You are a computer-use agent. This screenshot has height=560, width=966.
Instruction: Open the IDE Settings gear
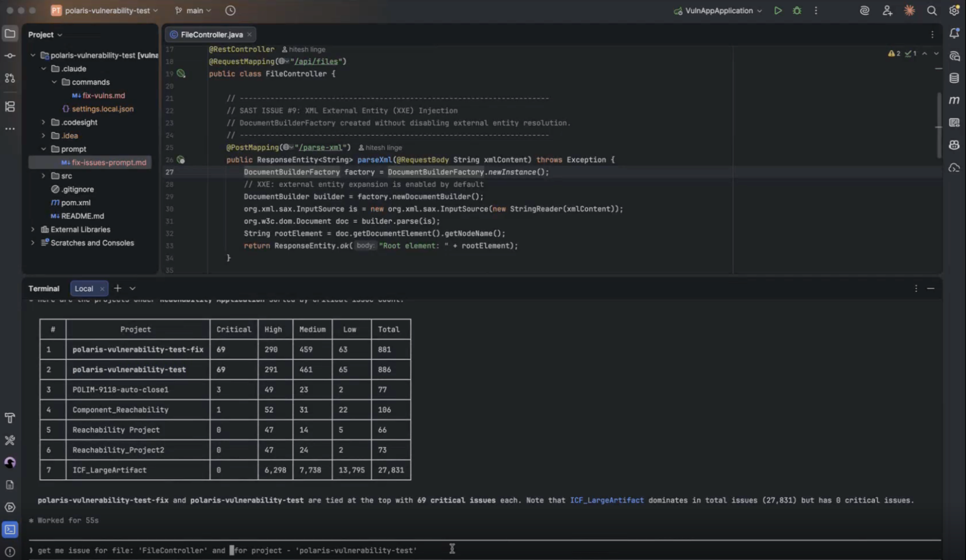tap(954, 11)
